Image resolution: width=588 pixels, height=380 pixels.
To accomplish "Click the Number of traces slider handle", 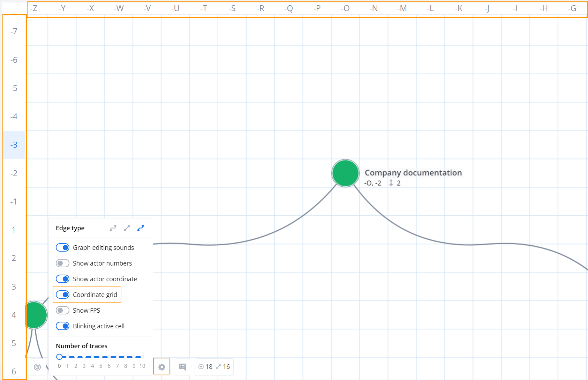I will (x=59, y=357).
